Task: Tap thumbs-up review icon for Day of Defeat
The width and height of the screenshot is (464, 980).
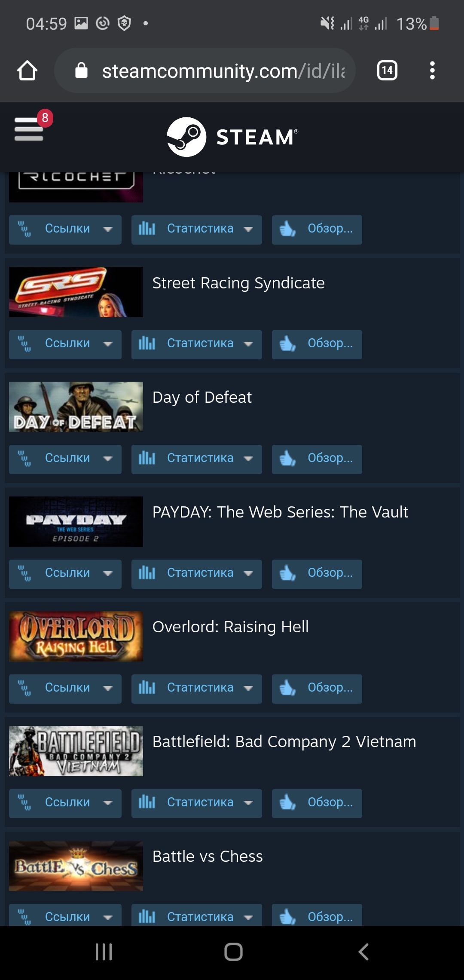Action: (x=287, y=459)
